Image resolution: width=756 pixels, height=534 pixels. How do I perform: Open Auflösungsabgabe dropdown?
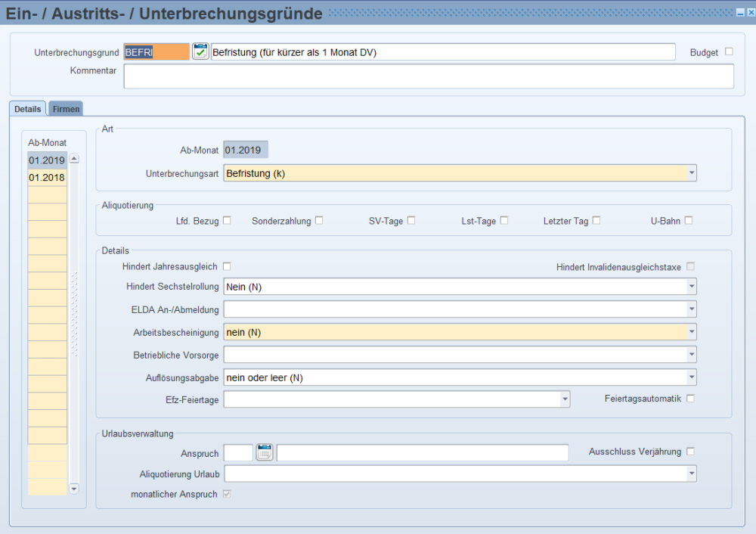[x=692, y=377]
